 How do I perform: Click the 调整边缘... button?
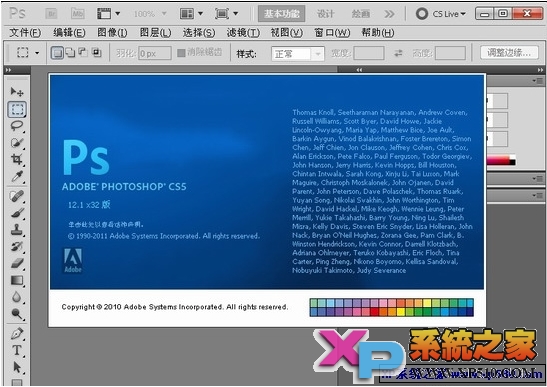509,53
